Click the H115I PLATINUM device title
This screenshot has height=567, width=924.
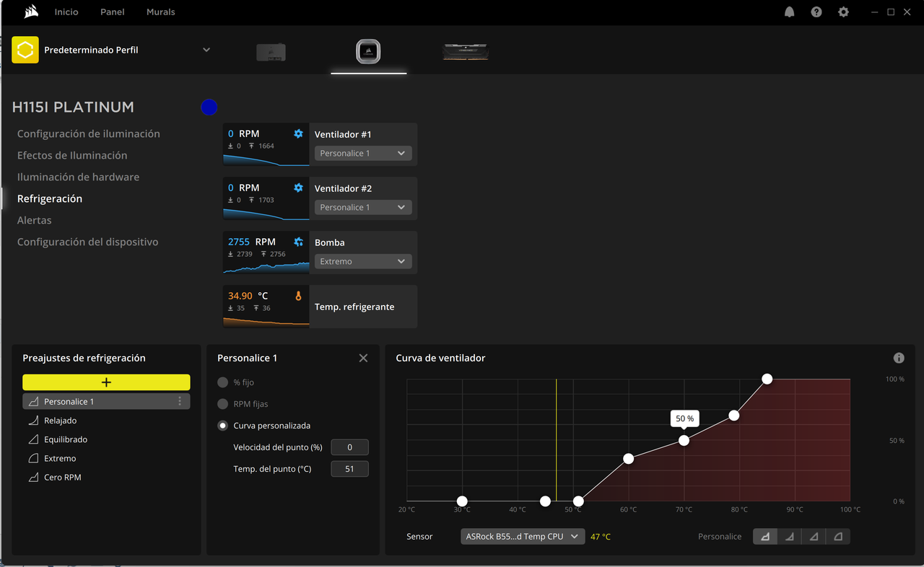73,107
